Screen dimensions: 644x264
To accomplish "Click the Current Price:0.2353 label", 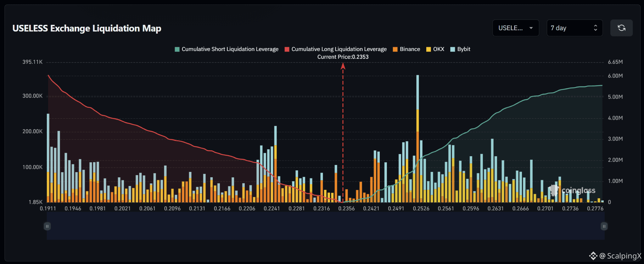I will coord(343,57).
